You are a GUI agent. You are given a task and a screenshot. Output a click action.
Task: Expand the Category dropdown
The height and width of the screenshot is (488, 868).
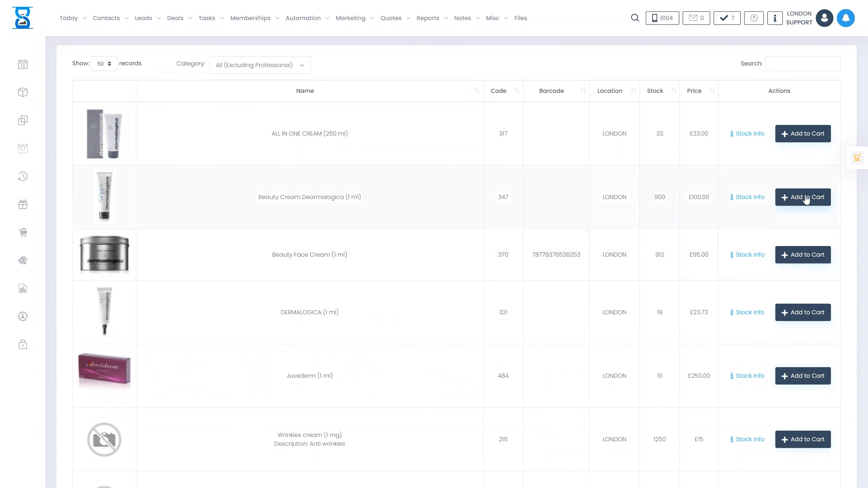(260, 65)
